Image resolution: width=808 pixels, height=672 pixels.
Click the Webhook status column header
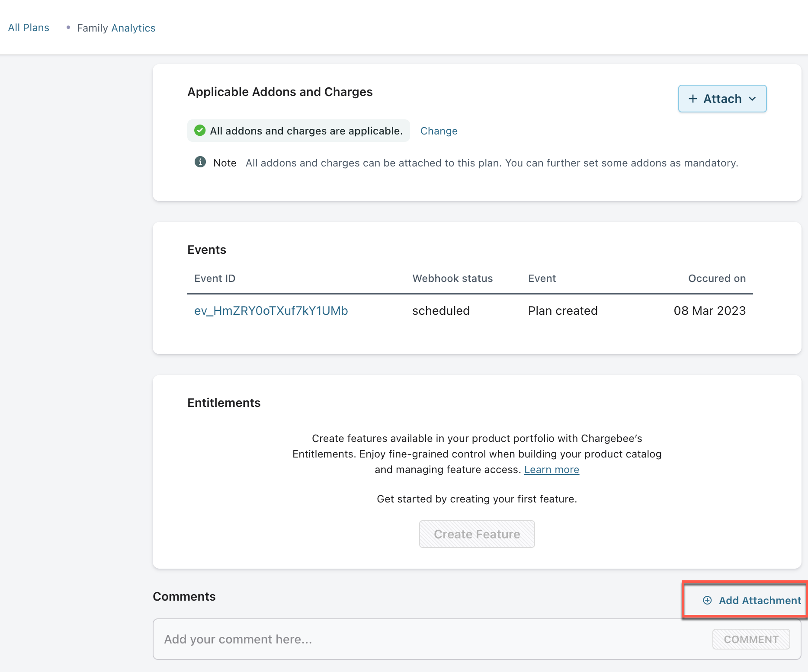click(x=452, y=278)
